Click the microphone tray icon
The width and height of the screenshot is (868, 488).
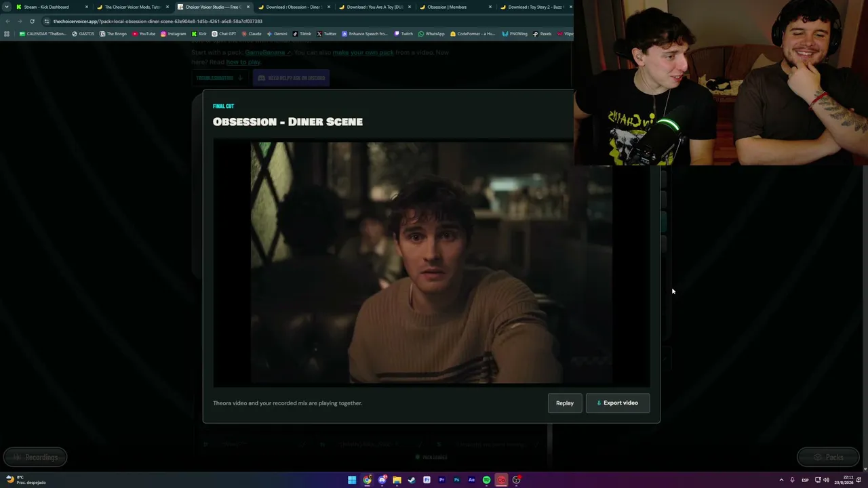coord(792,480)
